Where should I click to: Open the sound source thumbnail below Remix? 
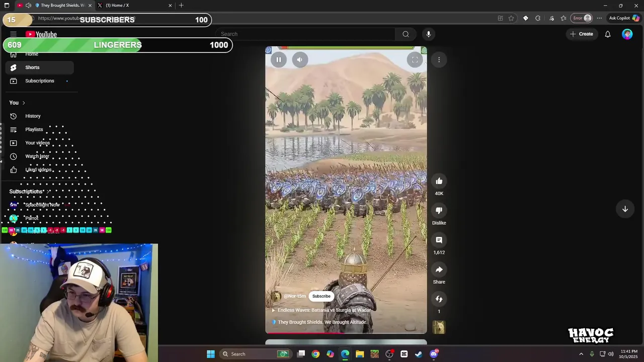(x=439, y=327)
